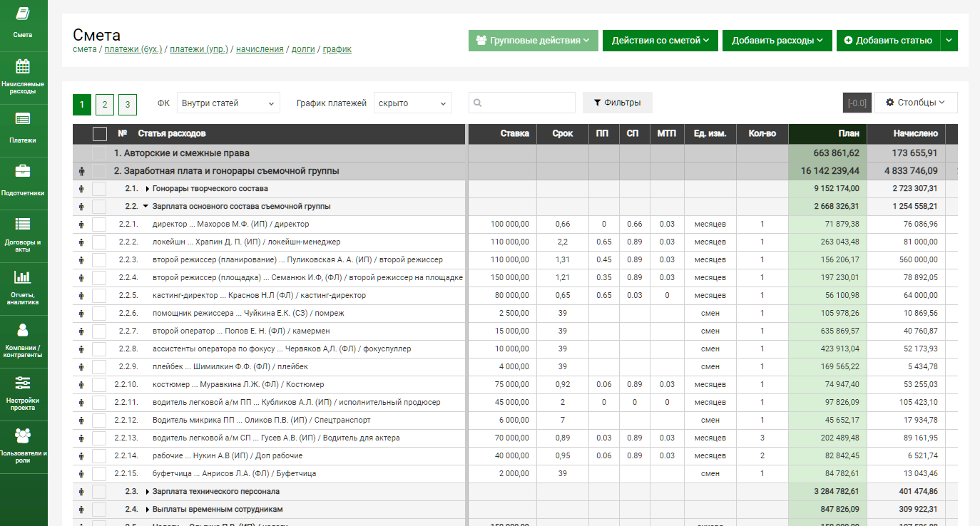Click the Добавить статью button
The width and height of the screenshot is (980, 526).
point(888,41)
